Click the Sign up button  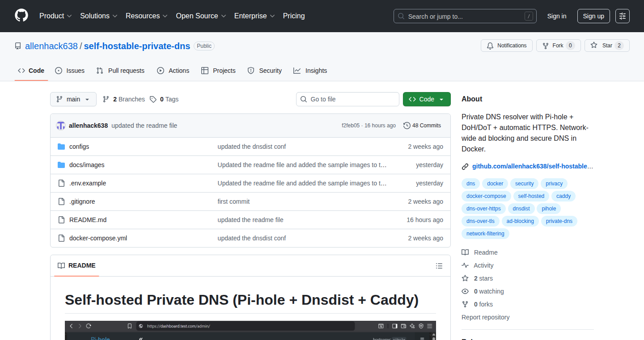(x=593, y=16)
